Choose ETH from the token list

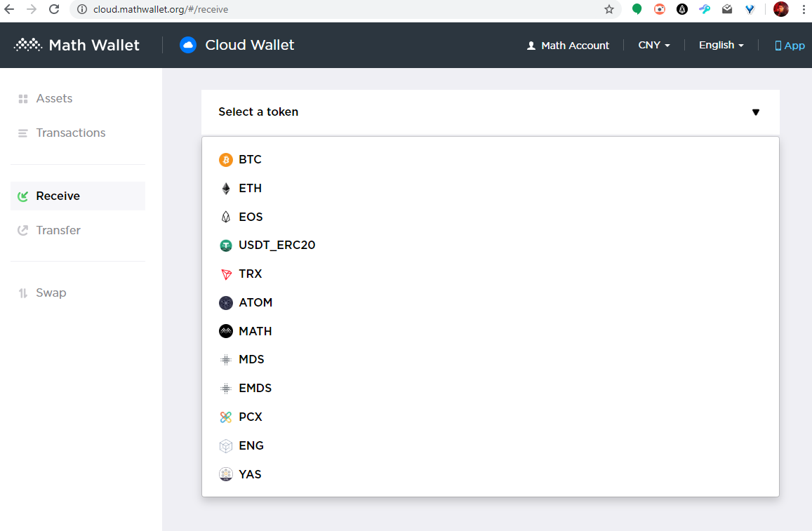click(491, 189)
